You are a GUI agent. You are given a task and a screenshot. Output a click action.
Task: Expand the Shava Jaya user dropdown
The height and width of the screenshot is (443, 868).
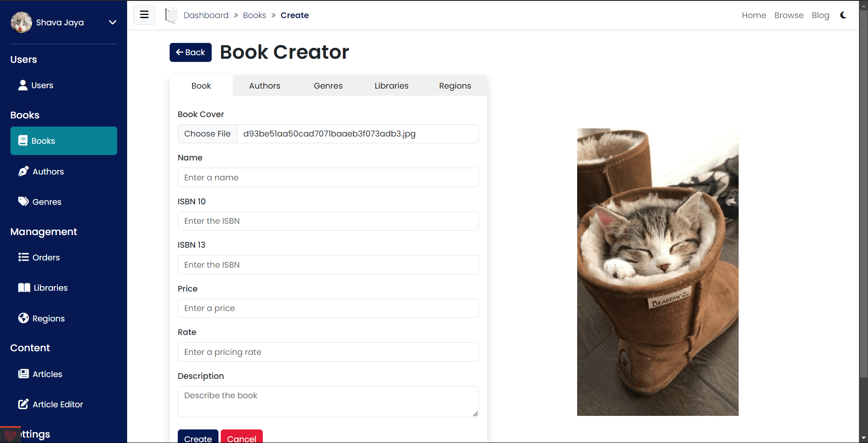[112, 22]
